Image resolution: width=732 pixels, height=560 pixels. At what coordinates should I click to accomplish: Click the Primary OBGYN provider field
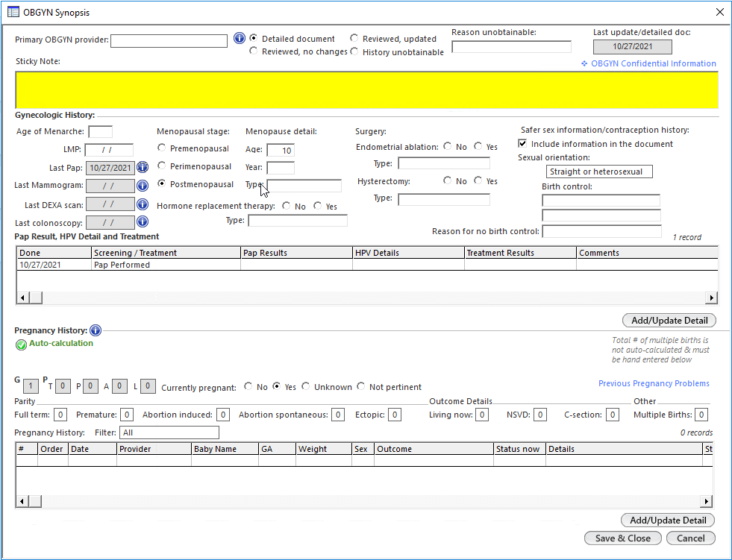tap(169, 41)
